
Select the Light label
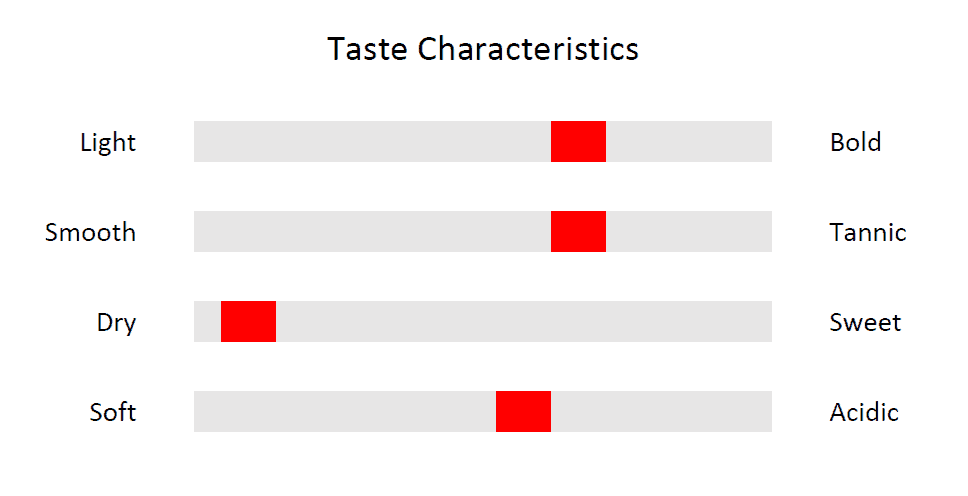click(x=108, y=143)
